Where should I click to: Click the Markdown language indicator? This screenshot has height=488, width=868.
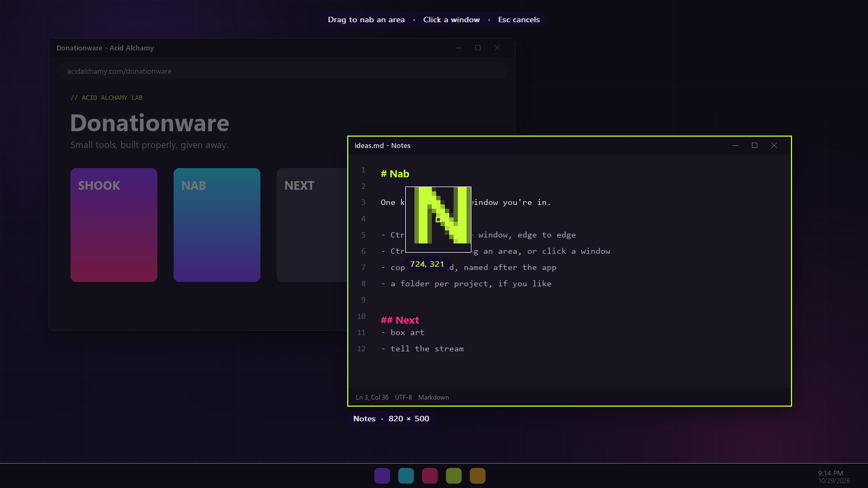(433, 397)
